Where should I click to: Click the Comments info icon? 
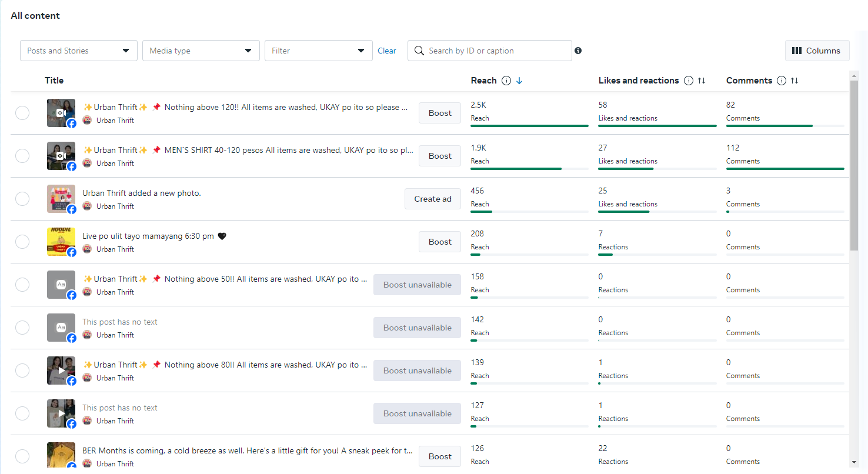click(x=782, y=81)
